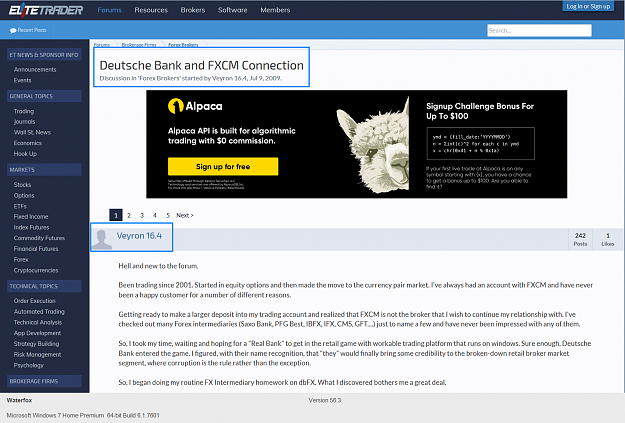The image size is (625, 423).
Task: Open Veyron 16.4 profile name
Action: pos(139,236)
